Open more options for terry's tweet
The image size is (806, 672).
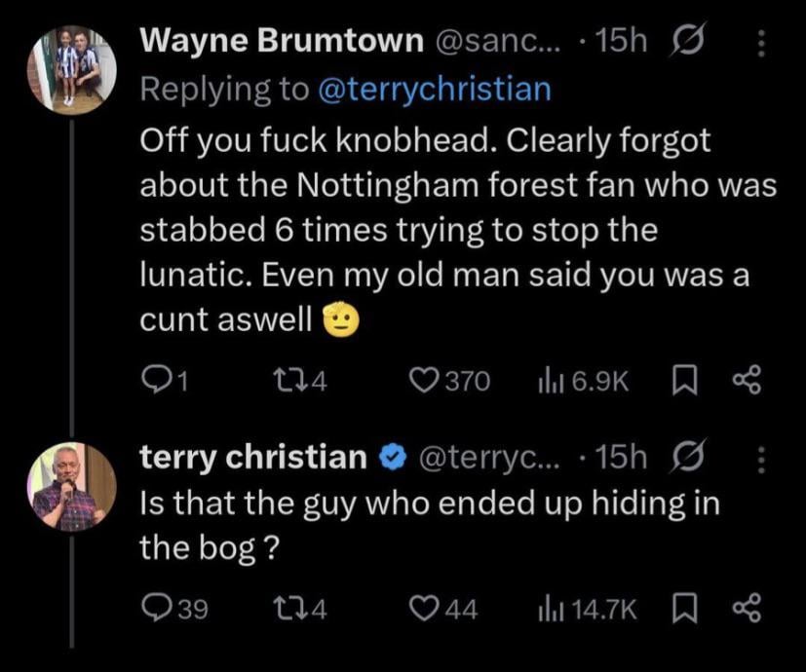(x=762, y=458)
